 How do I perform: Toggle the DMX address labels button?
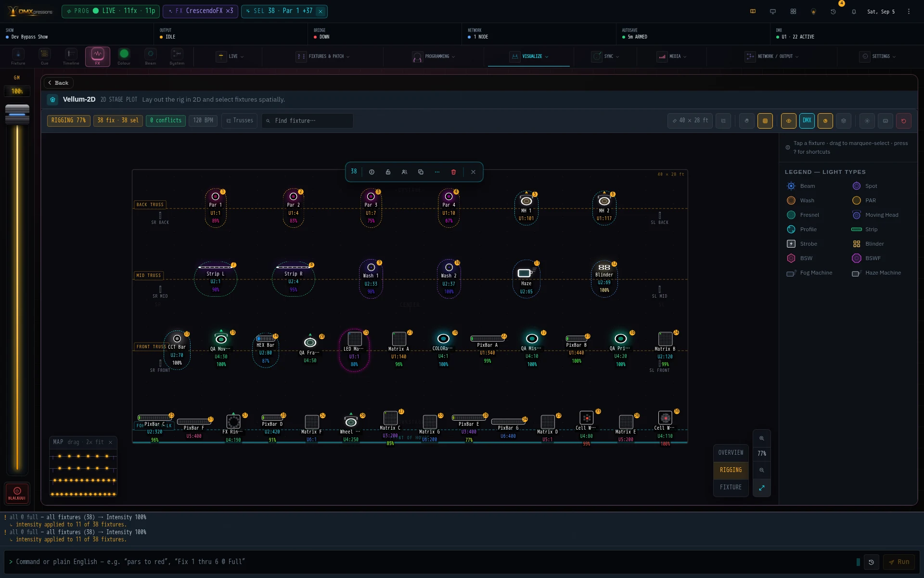tap(807, 121)
